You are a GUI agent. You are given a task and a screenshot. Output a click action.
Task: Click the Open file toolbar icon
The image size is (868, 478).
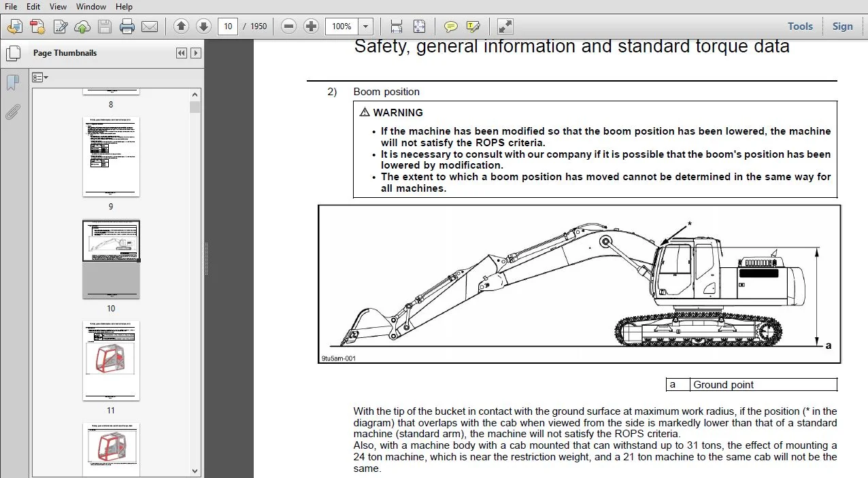[15, 27]
